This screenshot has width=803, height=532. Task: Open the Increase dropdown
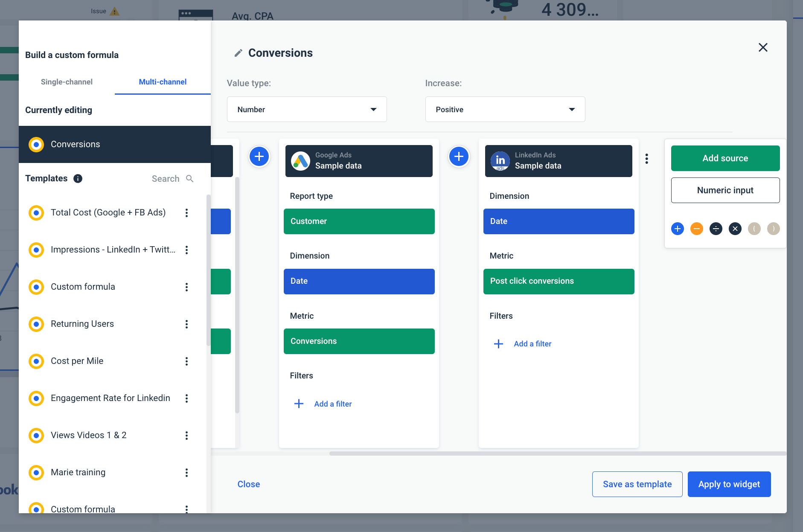[505, 109]
